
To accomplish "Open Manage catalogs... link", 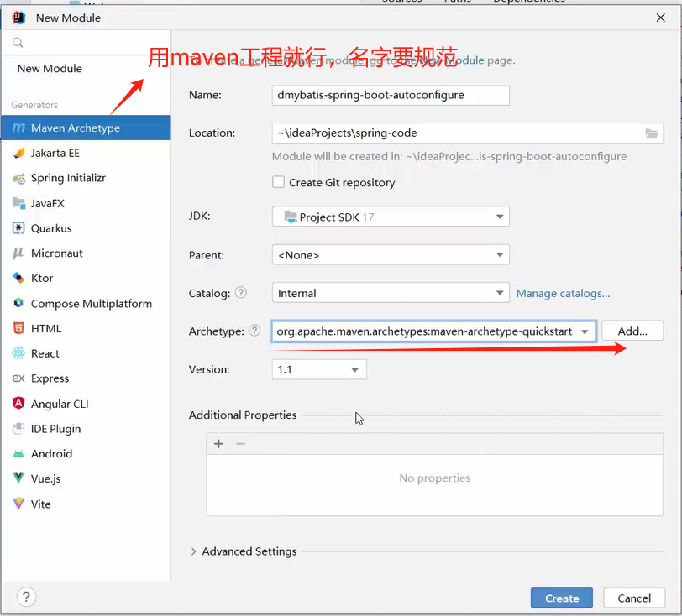I will 563,294.
